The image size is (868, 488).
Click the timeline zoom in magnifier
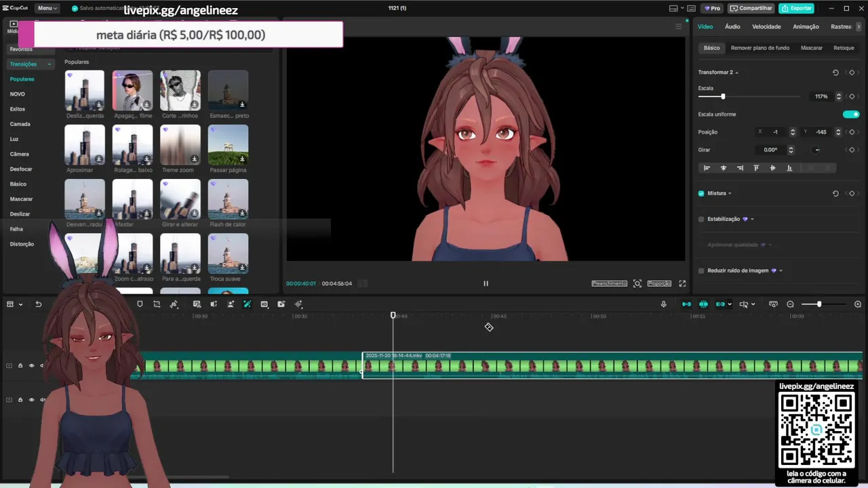click(858, 304)
